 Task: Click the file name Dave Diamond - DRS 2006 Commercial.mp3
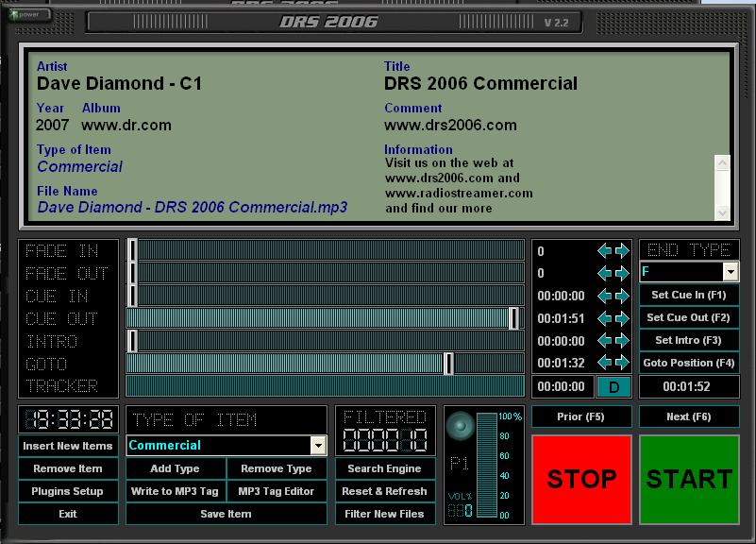193,208
